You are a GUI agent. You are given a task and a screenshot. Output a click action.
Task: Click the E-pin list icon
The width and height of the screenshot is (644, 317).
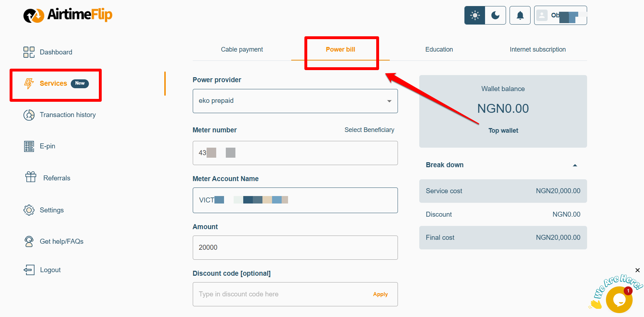(x=29, y=146)
